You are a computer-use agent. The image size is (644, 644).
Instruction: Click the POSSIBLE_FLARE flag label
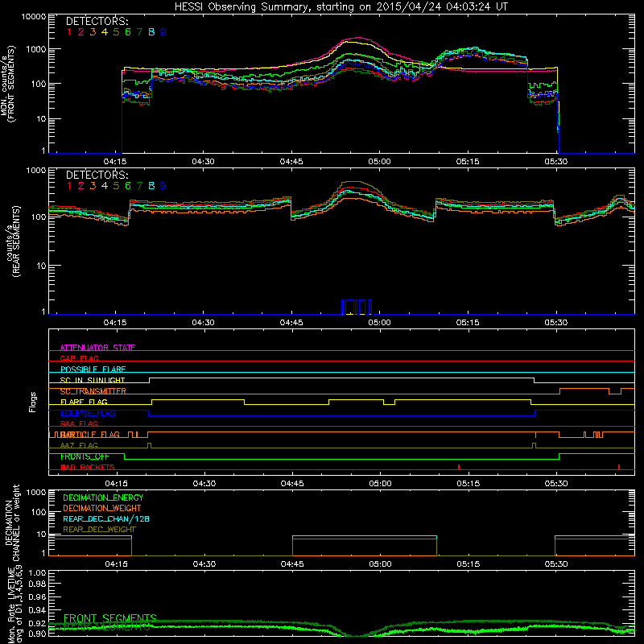tap(93, 369)
